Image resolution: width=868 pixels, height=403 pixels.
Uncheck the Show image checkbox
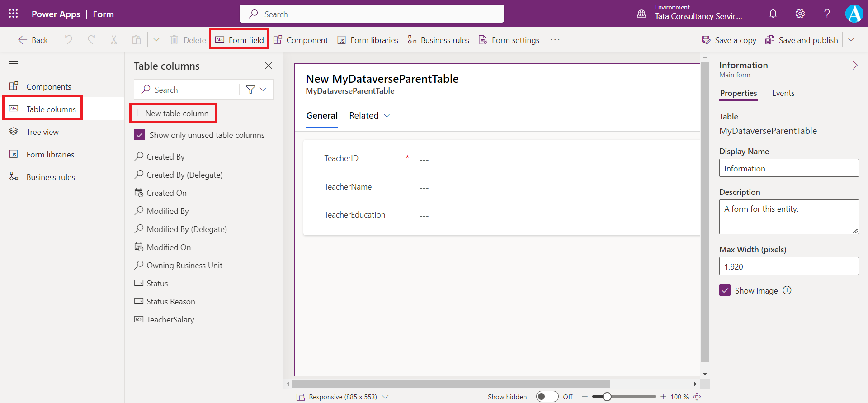725,291
